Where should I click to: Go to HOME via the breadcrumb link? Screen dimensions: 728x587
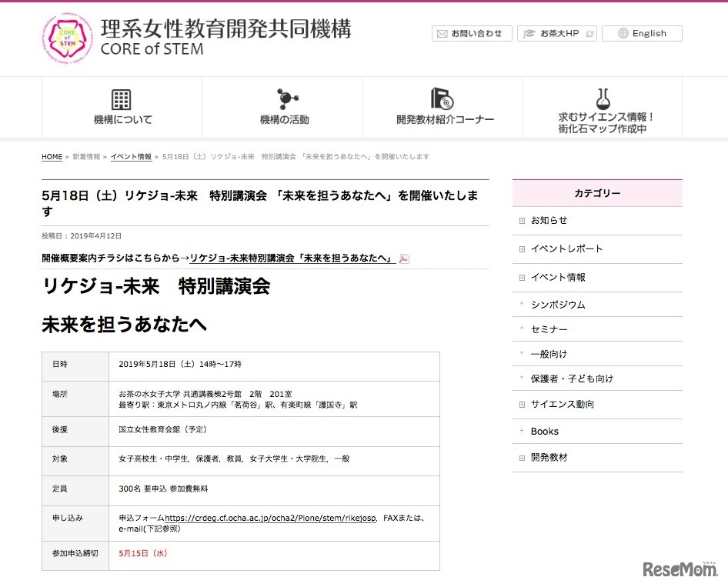click(x=51, y=157)
